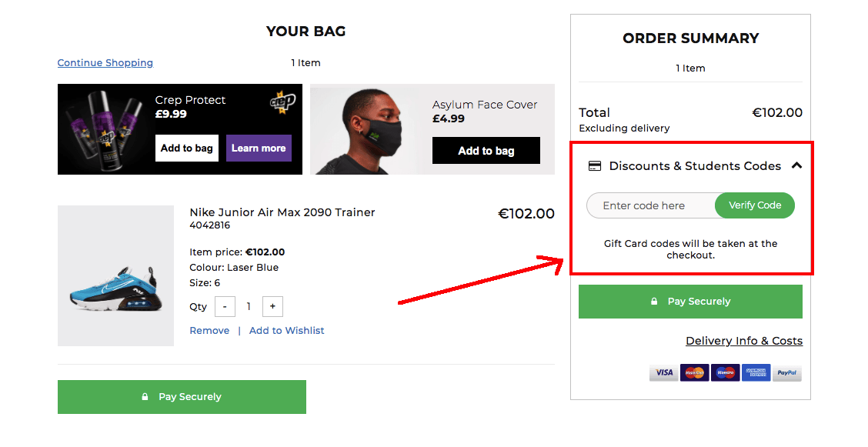
Task: Click the Crep Protect logo badge
Action: 282,102
